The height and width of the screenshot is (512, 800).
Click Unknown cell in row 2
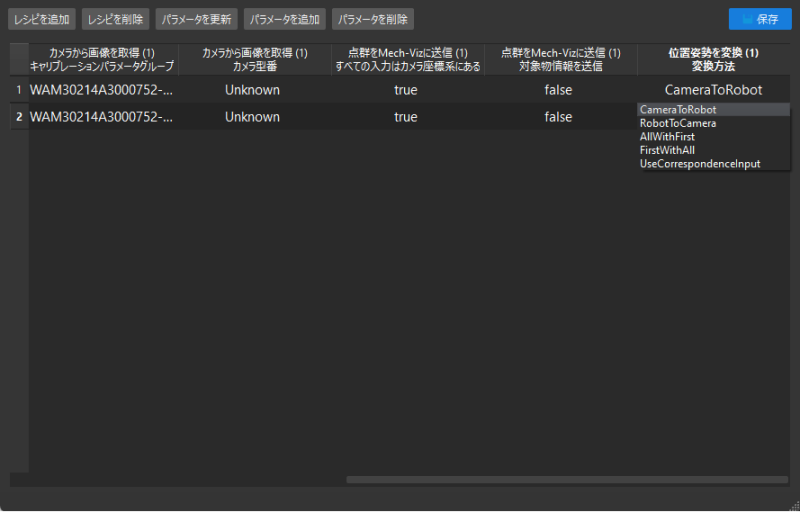tap(255, 117)
